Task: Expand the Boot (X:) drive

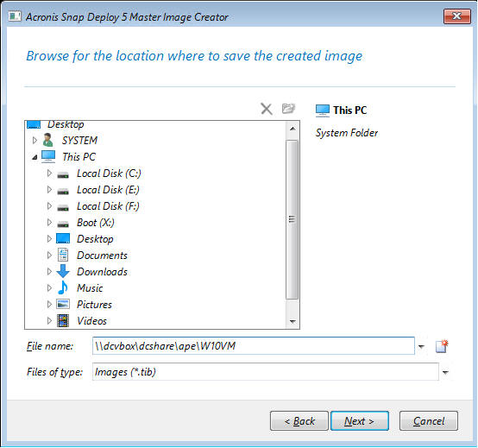Action: coord(49,223)
